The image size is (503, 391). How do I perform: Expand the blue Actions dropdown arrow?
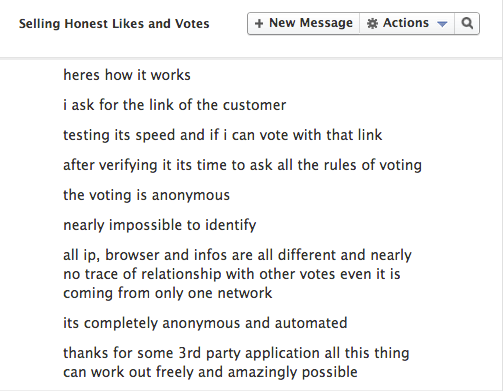tap(442, 24)
